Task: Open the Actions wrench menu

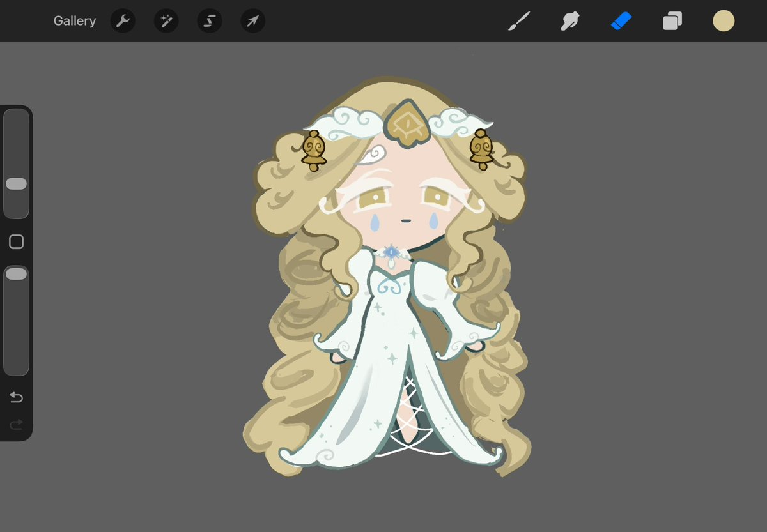Action: pos(122,21)
